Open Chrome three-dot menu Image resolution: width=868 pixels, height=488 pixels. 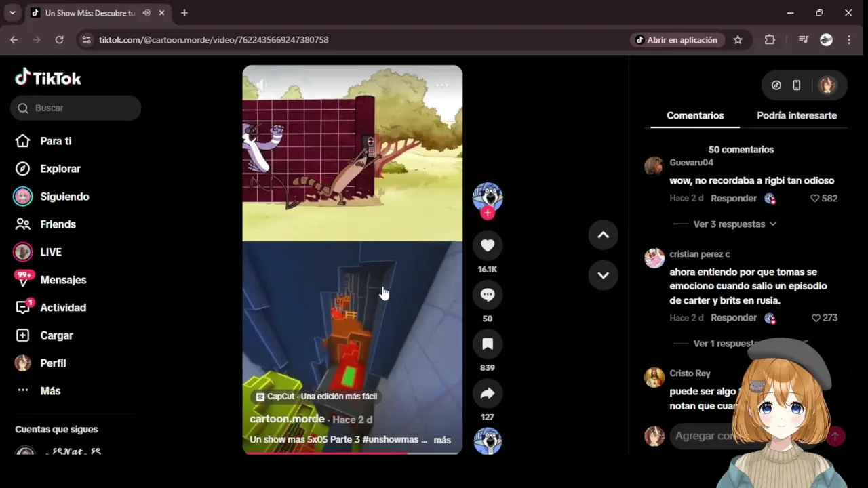849,40
